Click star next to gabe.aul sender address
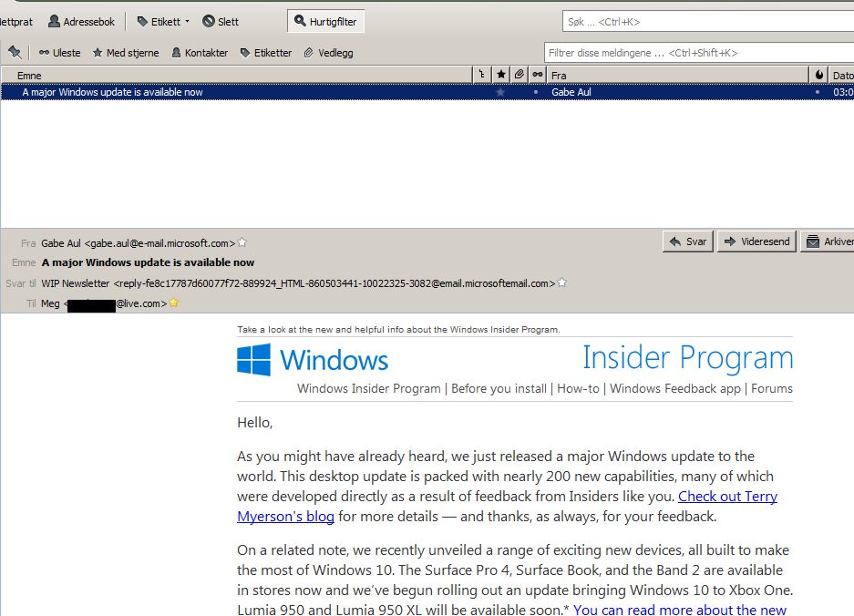This screenshot has width=854, height=616. point(242,242)
